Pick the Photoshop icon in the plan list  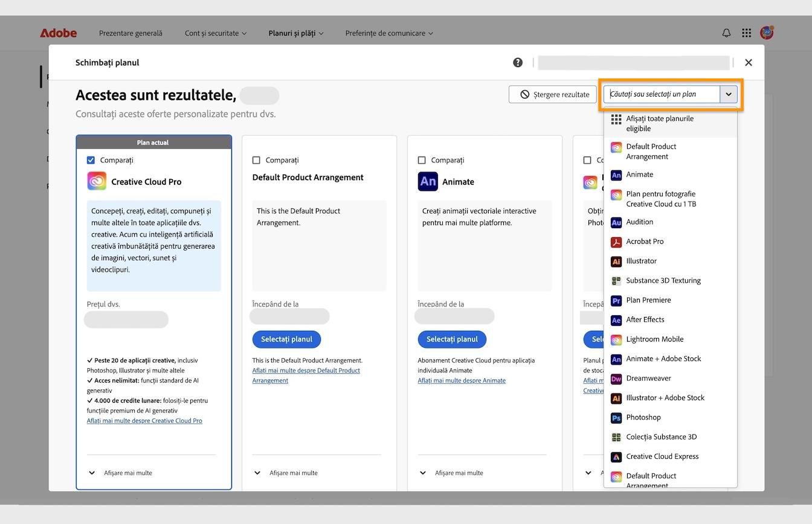(616, 418)
